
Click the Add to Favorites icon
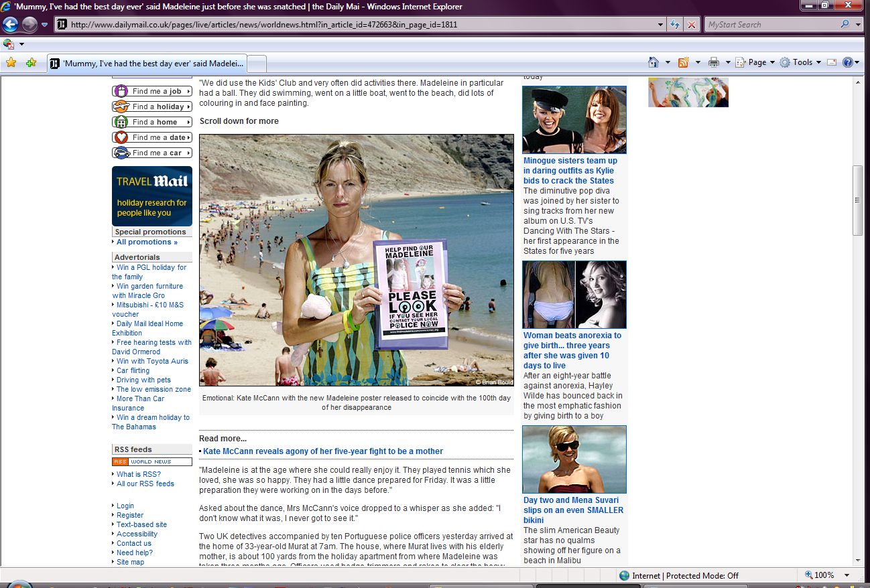click(31, 62)
